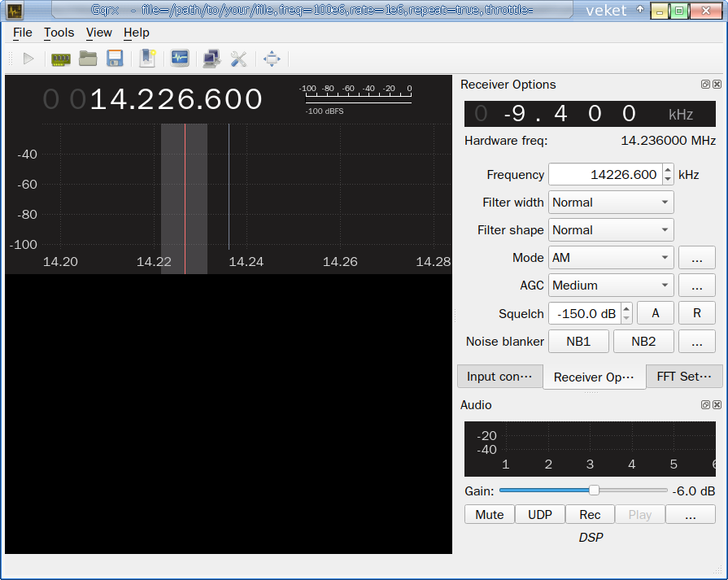
Task: Increase the Frequency spinbox up arrow
Action: (668, 169)
